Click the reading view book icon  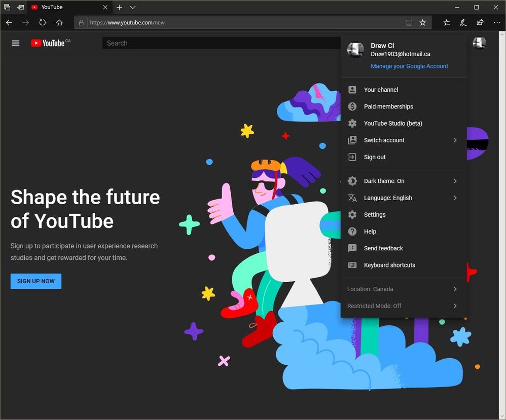click(409, 23)
